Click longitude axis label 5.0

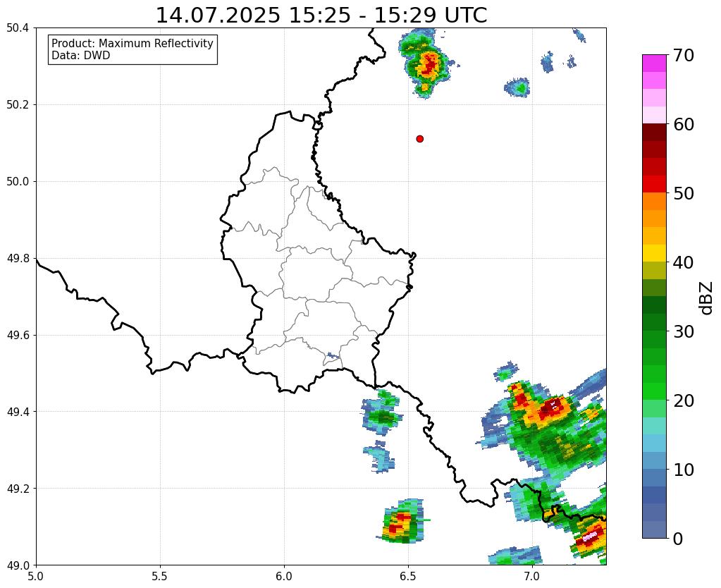point(36,577)
